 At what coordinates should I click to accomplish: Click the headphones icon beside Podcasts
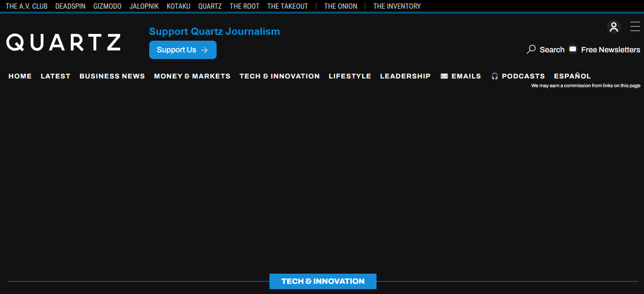[x=494, y=76]
